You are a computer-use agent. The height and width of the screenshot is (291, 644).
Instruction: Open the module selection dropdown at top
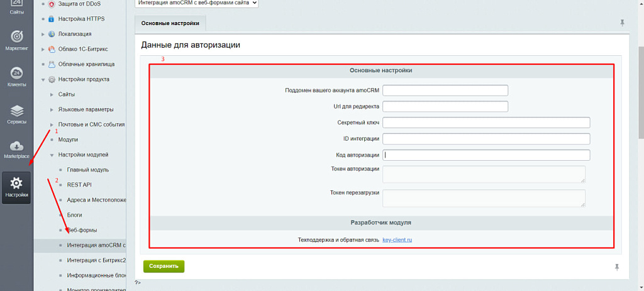pyautogui.click(x=197, y=3)
